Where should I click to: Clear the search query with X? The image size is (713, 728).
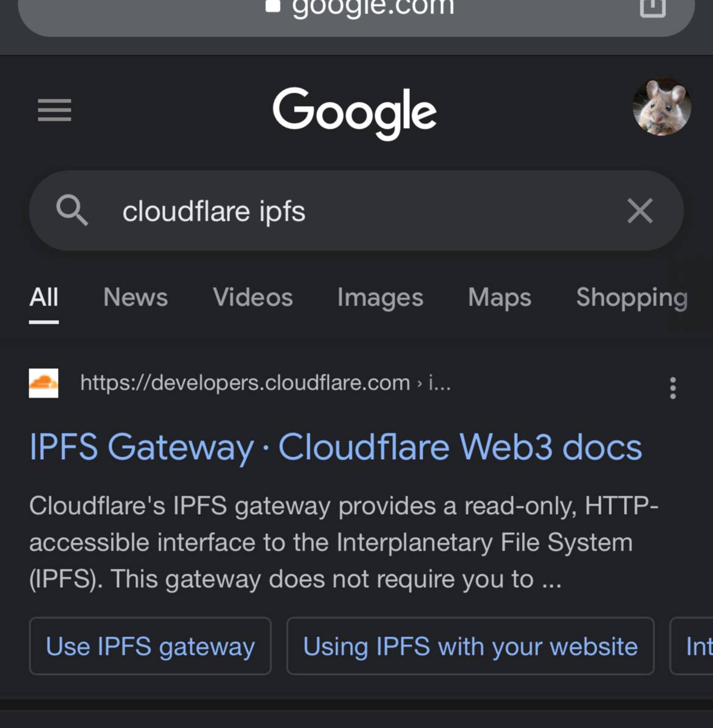pyautogui.click(x=640, y=211)
